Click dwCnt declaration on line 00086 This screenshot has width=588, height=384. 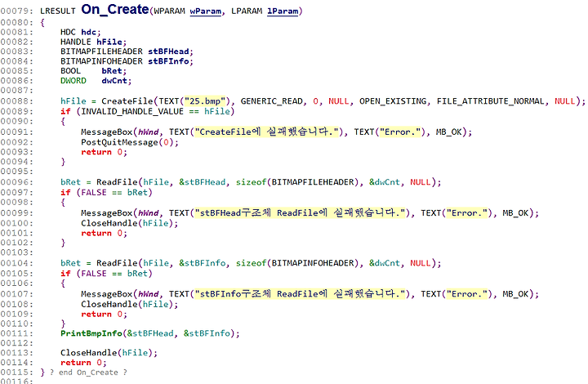114,81
